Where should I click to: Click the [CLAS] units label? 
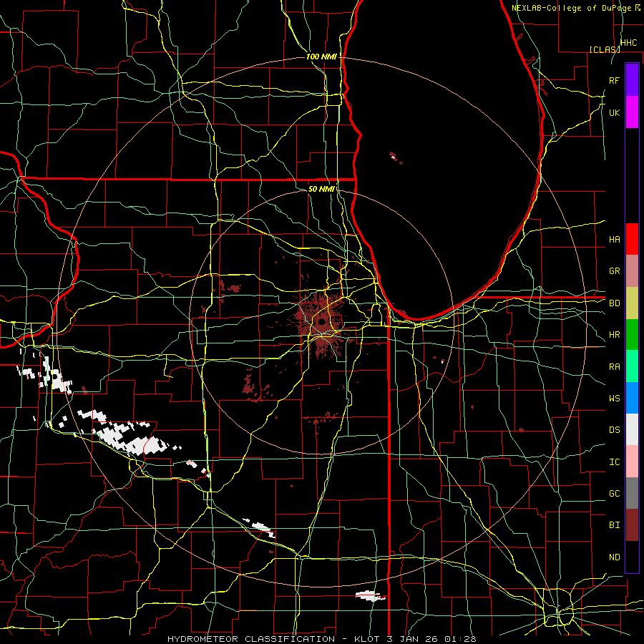(605, 49)
